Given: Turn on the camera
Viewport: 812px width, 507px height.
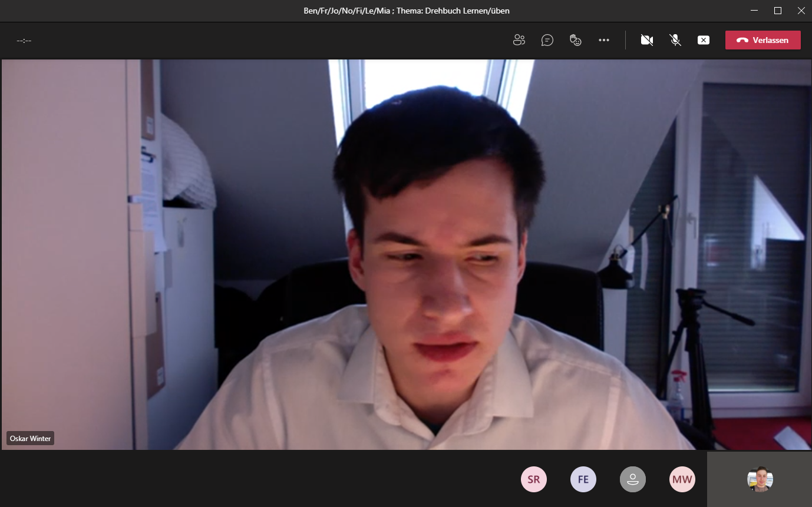Looking at the screenshot, I should coord(647,40).
